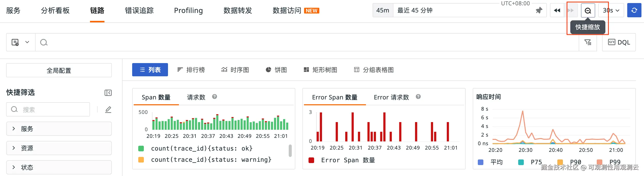The height and width of the screenshot is (176, 644).
Task: Click the search bar magnifier icon
Action: coord(44,42)
